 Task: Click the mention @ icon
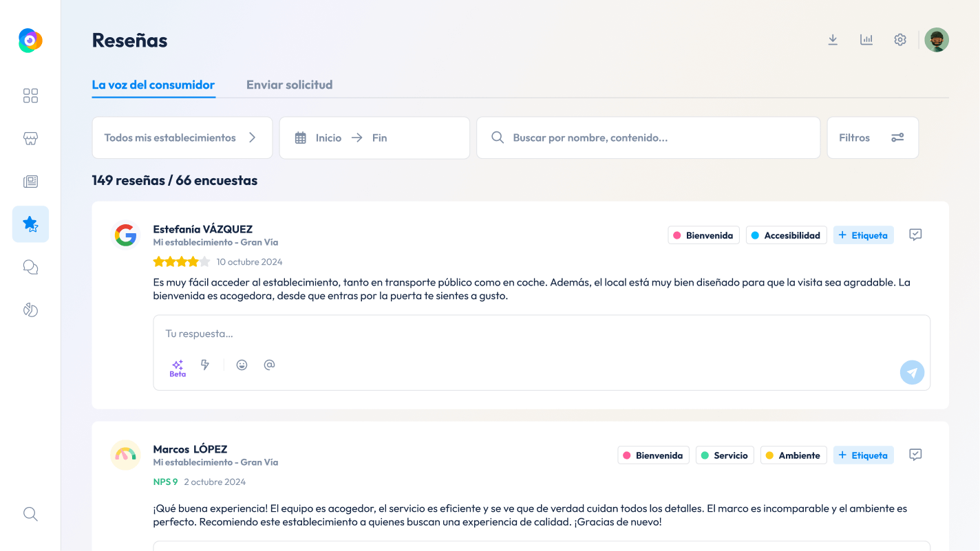pos(269,365)
